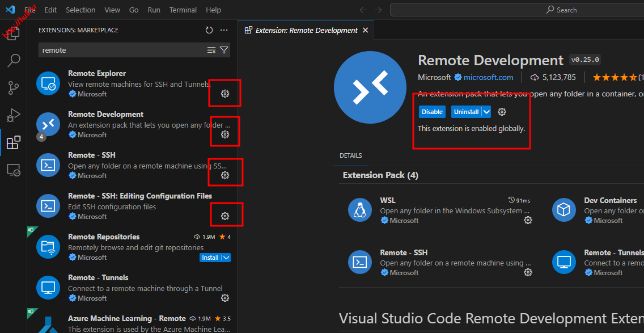Open the Search view in activity bar
The image size is (644, 333).
tap(14, 60)
